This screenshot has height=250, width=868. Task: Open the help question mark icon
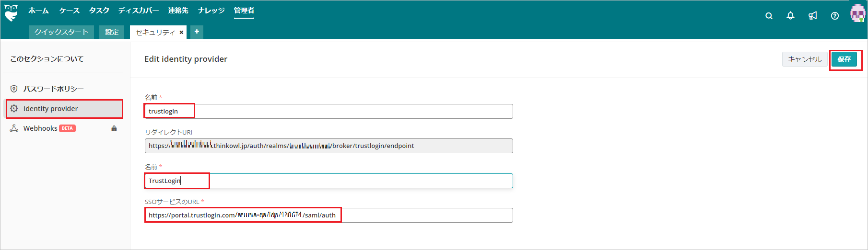point(835,16)
